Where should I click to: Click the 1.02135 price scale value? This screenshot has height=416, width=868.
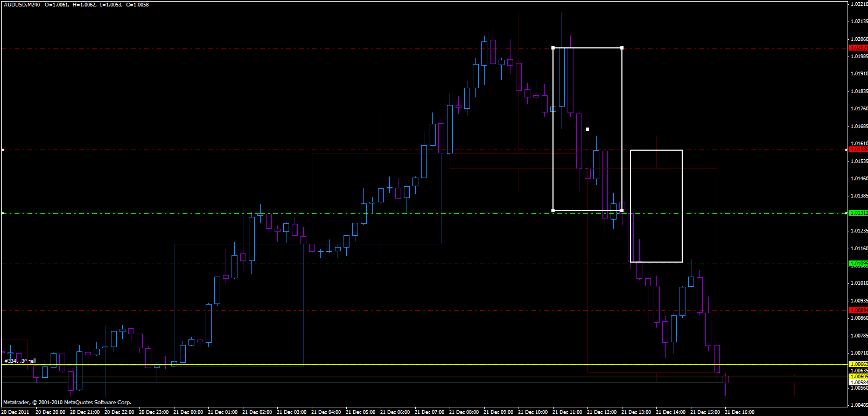coord(859,22)
